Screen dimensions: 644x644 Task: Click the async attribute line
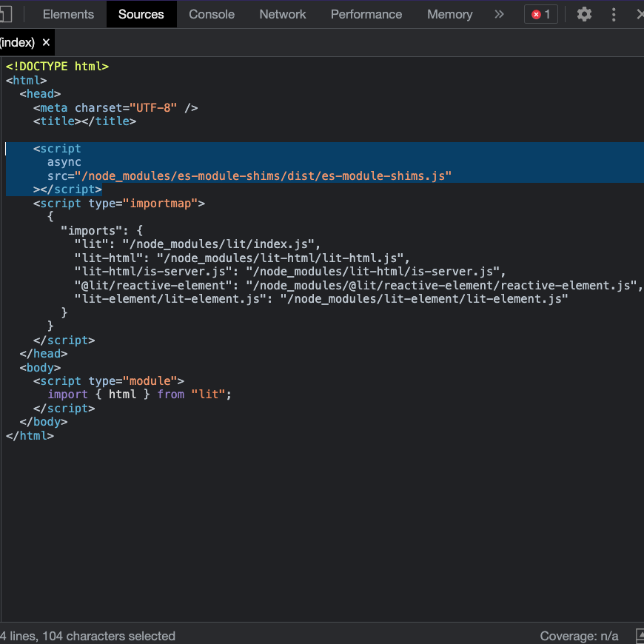click(x=64, y=162)
